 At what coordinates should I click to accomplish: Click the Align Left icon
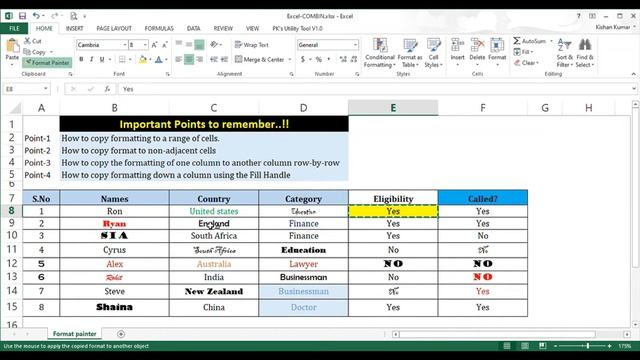[178, 60]
